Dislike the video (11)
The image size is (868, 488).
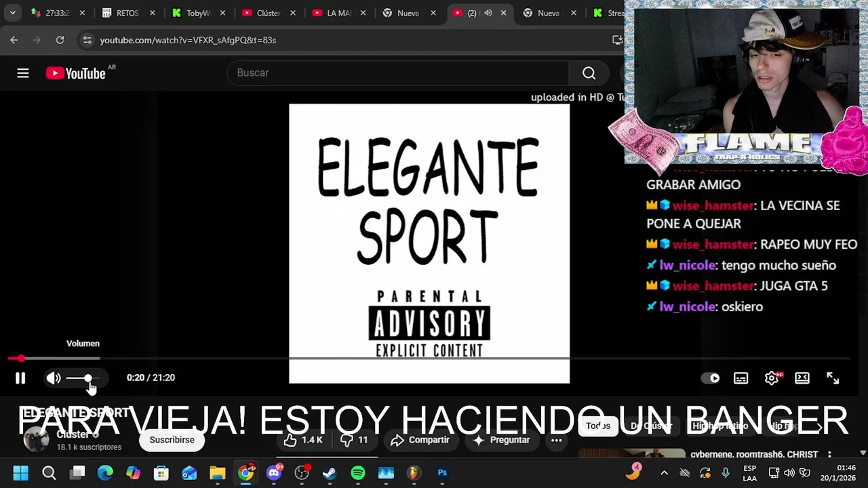pos(355,440)
